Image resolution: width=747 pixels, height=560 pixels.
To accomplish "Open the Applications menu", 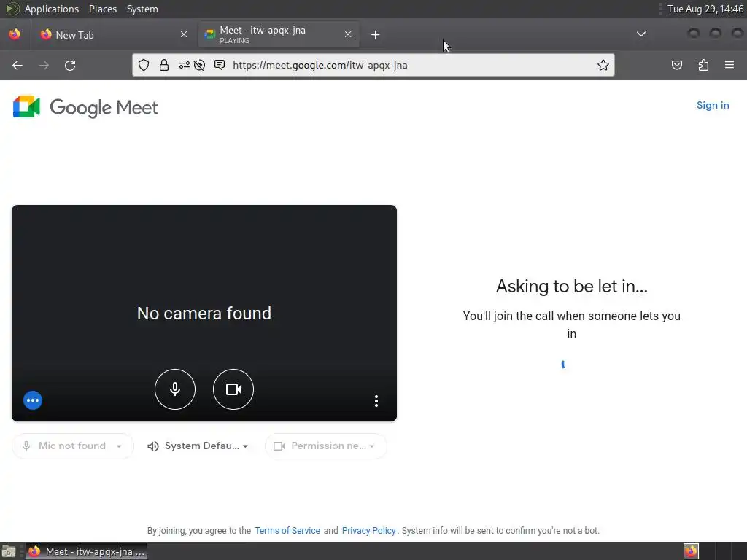I will (x=52, y=9).
